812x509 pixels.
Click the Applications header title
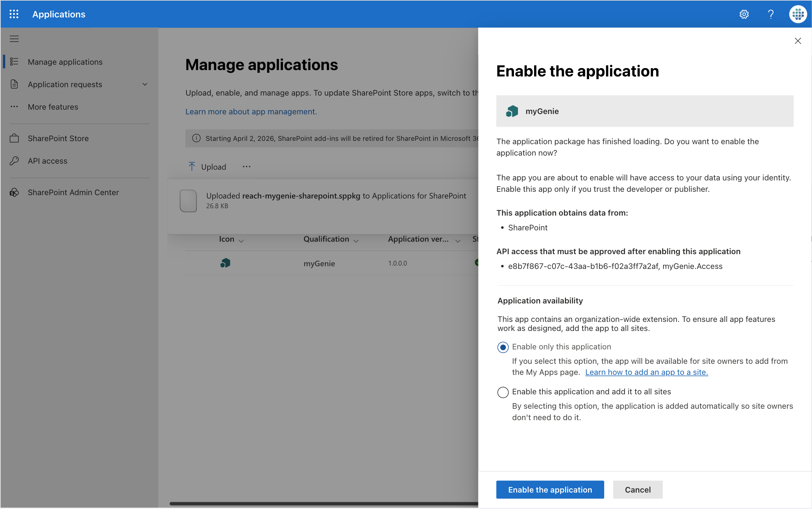(x=59, y=14)
